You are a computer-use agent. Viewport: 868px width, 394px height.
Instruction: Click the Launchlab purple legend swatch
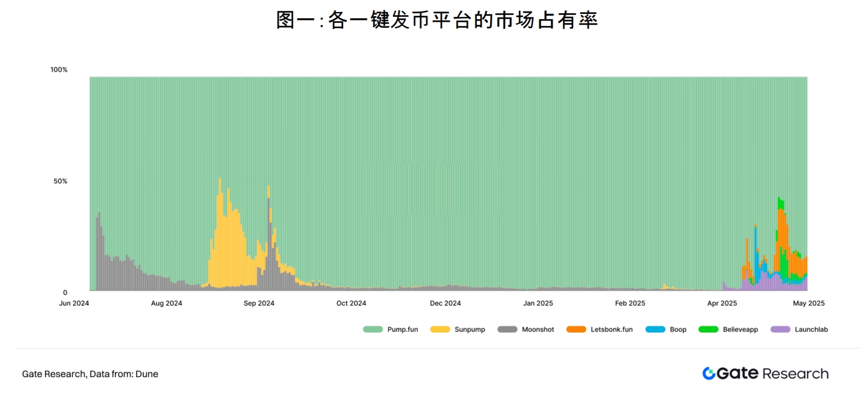[781, 330]
